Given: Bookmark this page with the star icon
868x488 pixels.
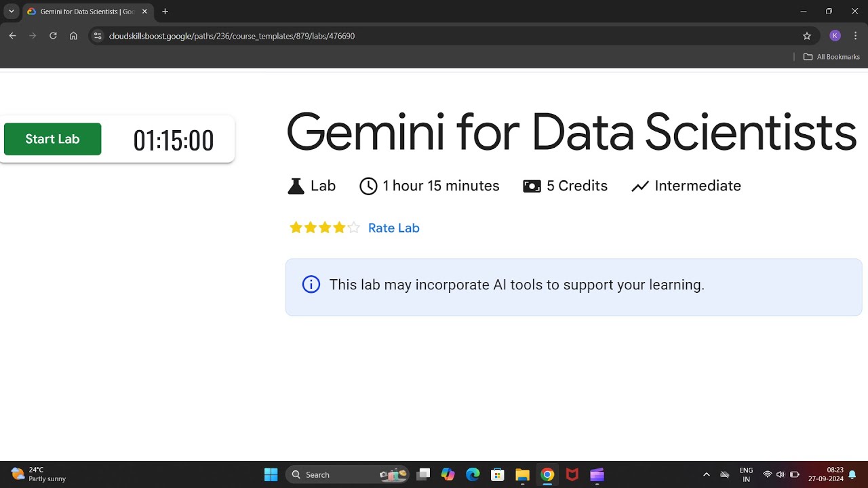Looking at the screenshot, I should pos(807,36).
